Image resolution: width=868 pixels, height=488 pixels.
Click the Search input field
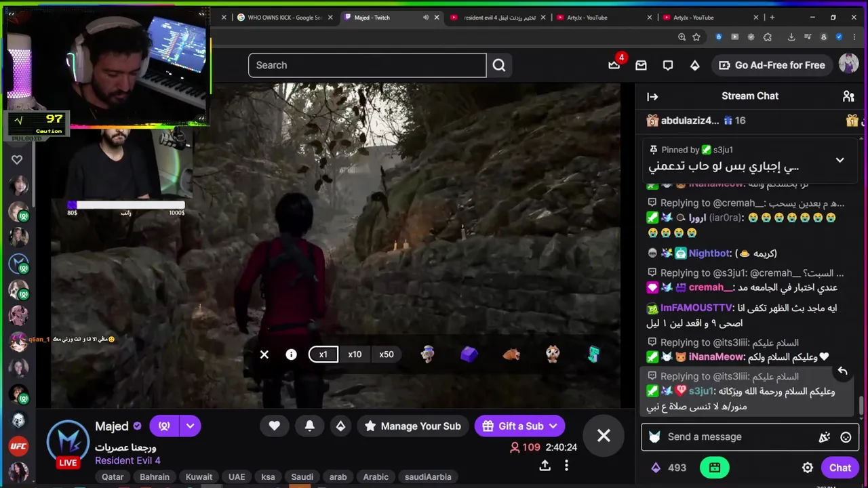[367, 65]
